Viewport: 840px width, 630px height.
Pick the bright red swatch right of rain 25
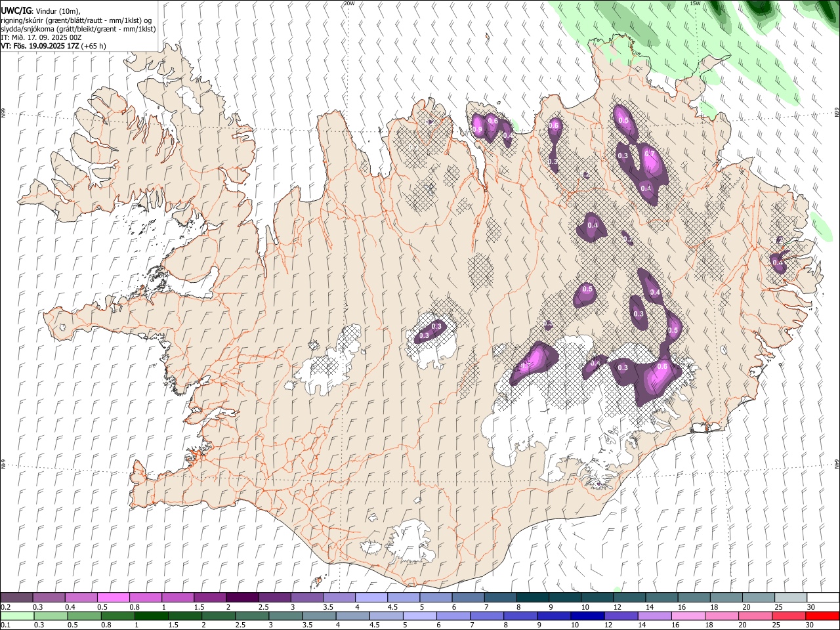pyautogui.click(x=822, y=616)
